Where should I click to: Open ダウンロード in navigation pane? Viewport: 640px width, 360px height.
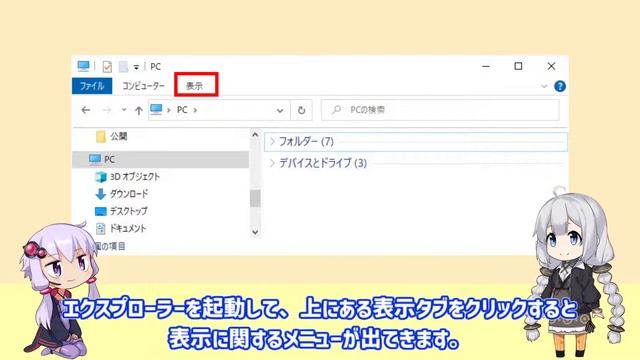[x=122, y=194]
